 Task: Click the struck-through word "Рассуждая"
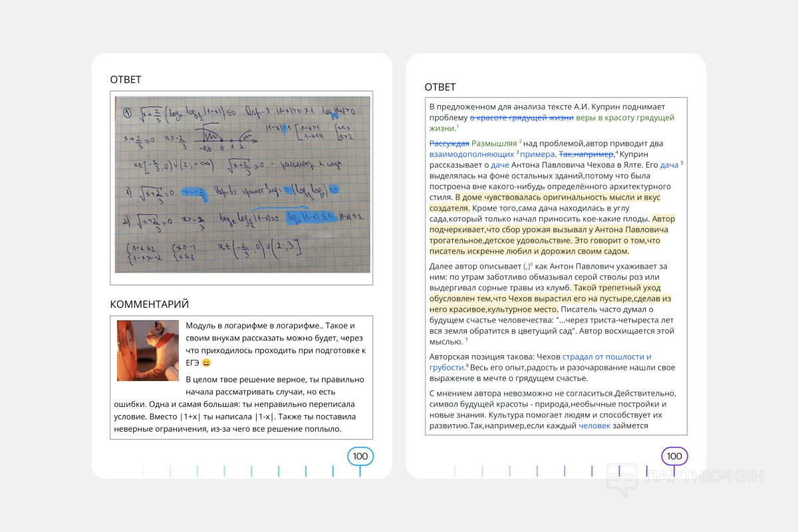click(449, 143)
